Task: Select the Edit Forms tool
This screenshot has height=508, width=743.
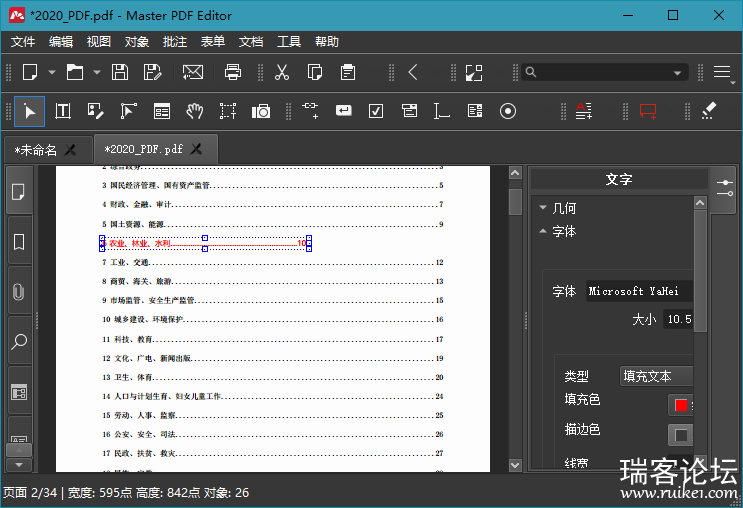Action: tap(162, 111)
